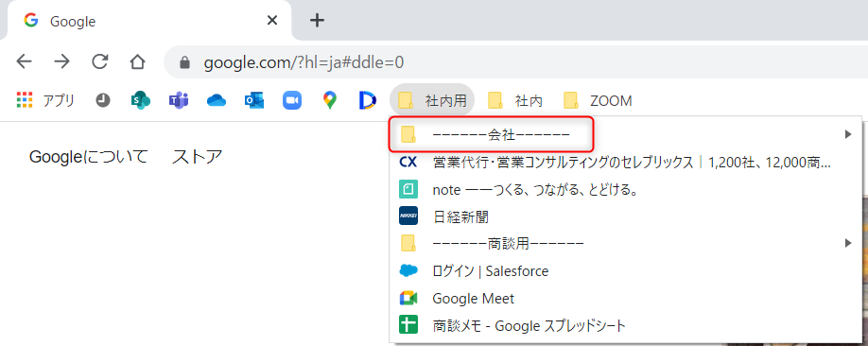Image resolution: width=868 pixels, height=346 pixels.
Task: Click the arrow beside 商談用 folder
Action: pyautogui.click(x=847, y=243)
